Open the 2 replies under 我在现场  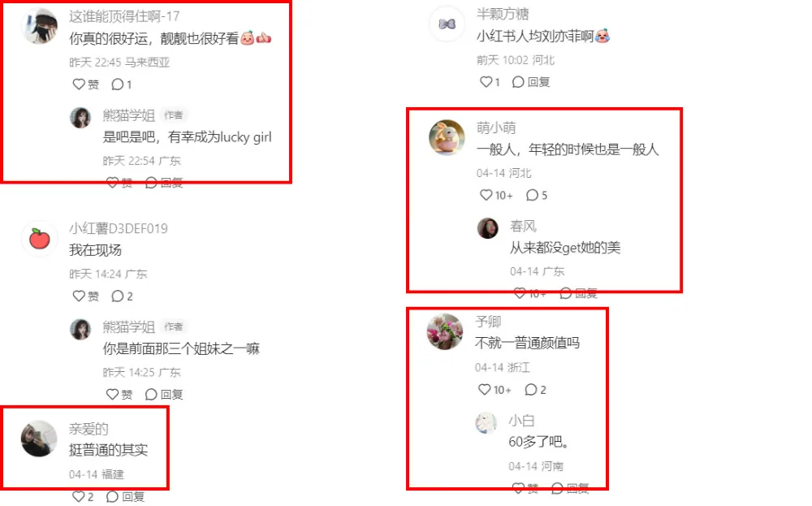123,296
